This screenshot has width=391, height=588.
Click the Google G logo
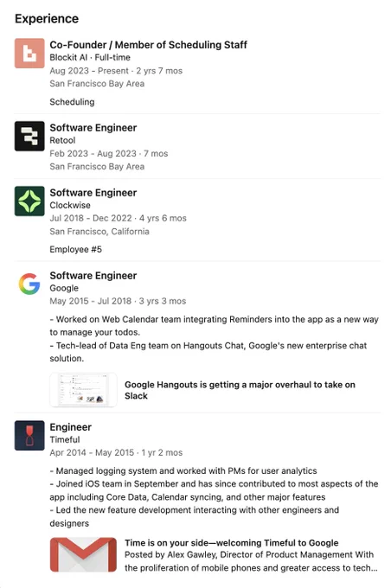coord(29,284)
